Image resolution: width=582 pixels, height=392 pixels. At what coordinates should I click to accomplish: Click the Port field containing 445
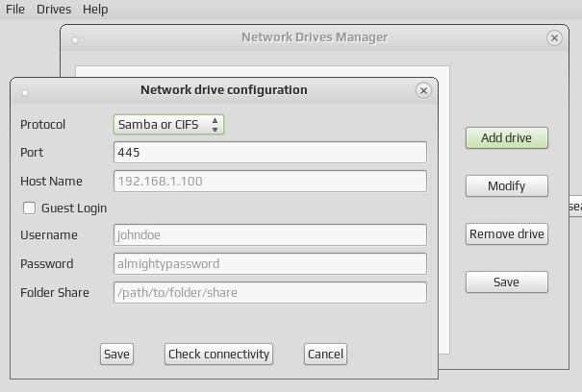(x=270, y=152)
